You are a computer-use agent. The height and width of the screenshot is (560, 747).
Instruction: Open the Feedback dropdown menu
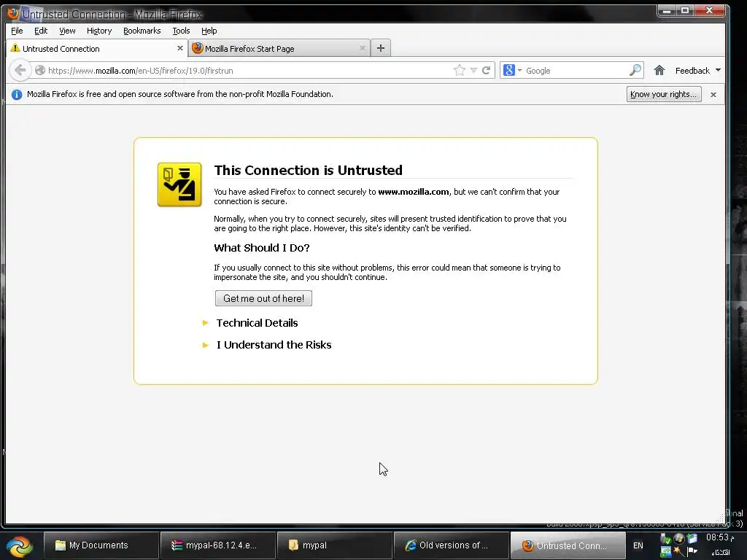(698, 71)
